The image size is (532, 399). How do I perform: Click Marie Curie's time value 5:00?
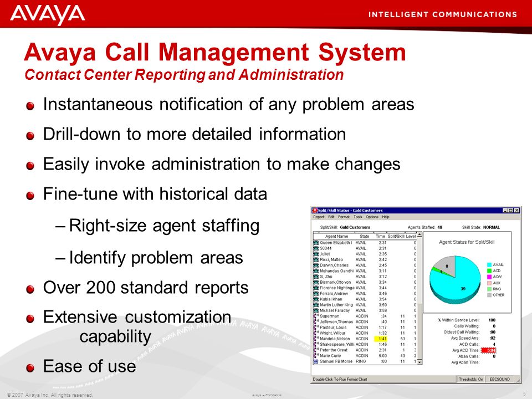[382, 356]
